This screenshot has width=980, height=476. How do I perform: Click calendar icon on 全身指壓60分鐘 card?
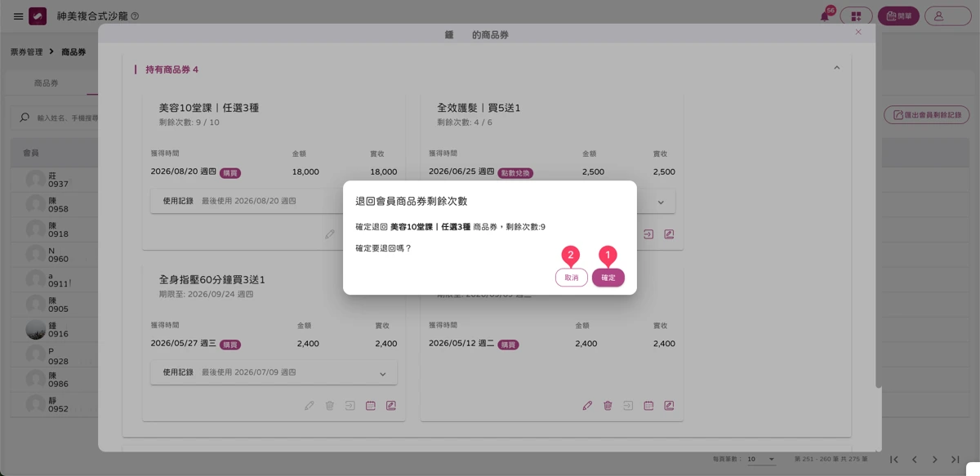tap(371, 406)
